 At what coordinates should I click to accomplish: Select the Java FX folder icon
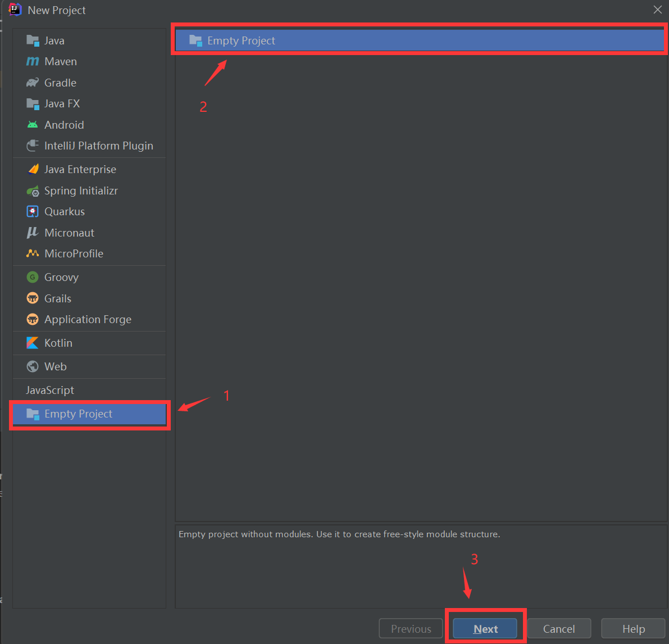click(33, 104)
